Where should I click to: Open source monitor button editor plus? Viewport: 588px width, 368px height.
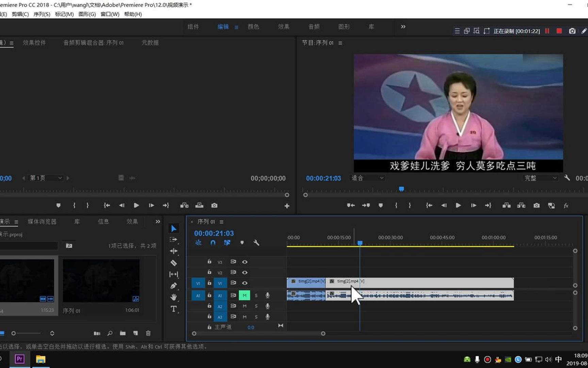[x=287, y=206]
